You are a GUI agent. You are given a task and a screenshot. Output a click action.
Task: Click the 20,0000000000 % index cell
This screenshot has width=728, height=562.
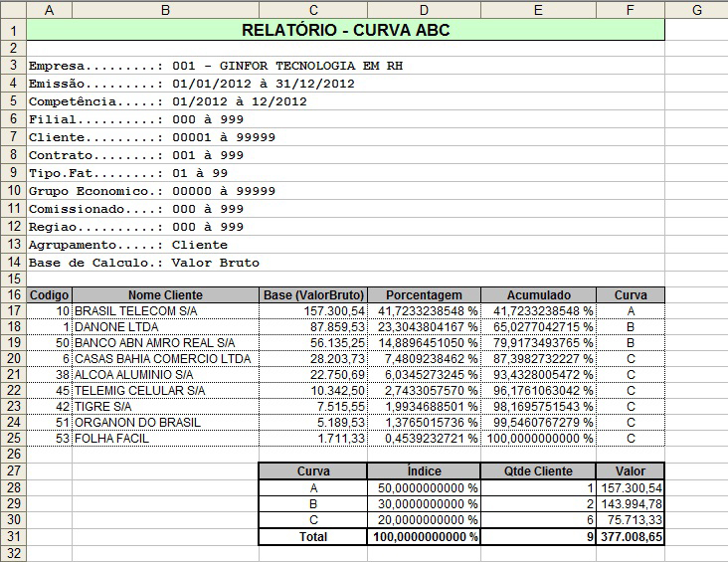[x=424, y=520]
